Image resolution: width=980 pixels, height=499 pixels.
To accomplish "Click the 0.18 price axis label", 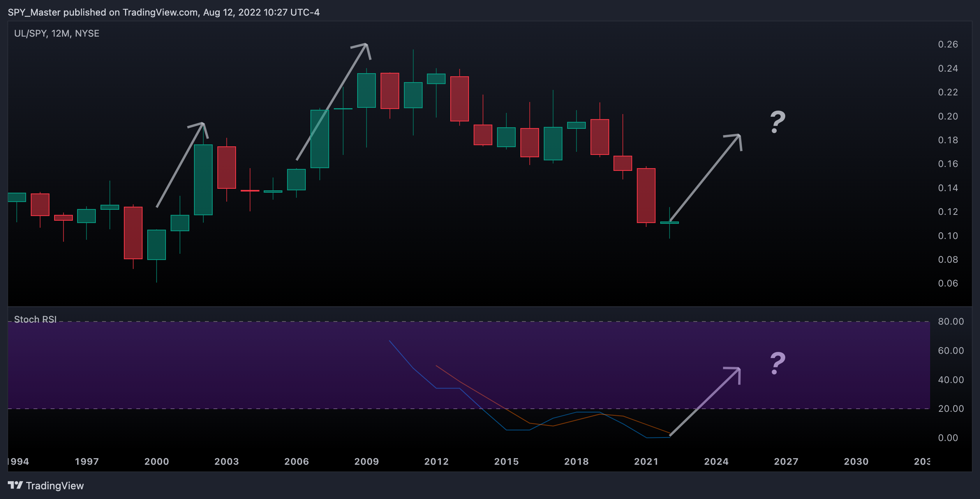I will tap(948, 140).
